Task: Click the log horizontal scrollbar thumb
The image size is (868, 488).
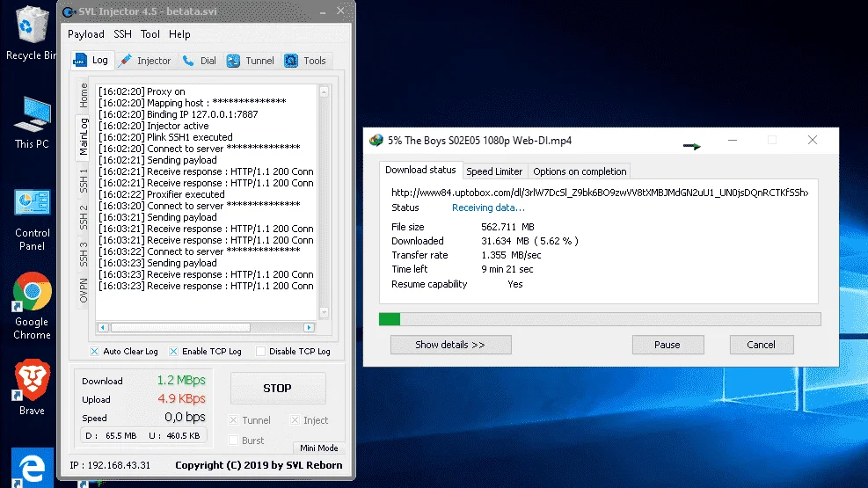Action: point(180,328)
